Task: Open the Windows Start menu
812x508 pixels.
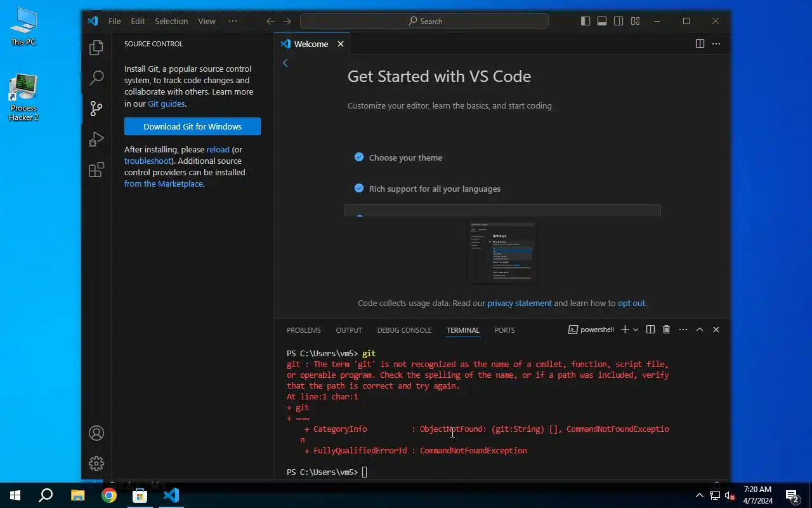Action: pyautogui.click(x=15, y=495)
